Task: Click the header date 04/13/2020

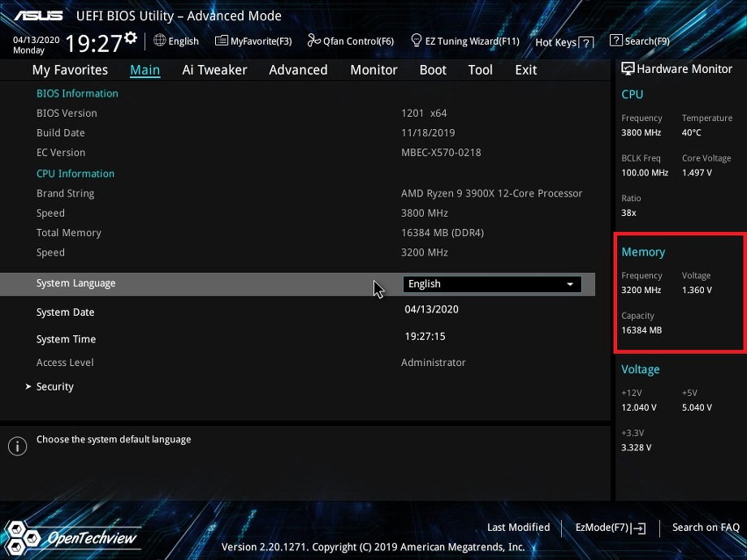Action: [37, 40]
